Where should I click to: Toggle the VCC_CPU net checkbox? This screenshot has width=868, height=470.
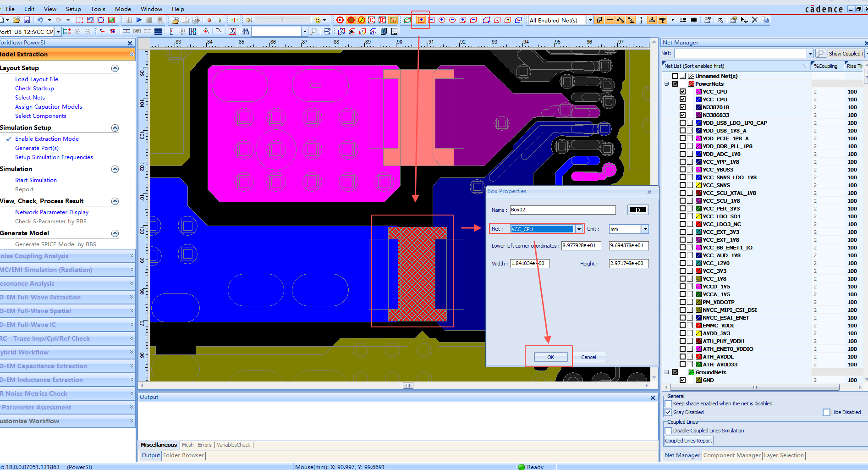683,100
